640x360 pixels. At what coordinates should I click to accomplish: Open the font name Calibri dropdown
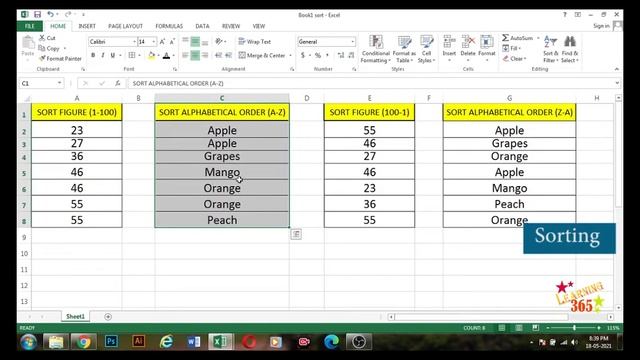point(134,42)
